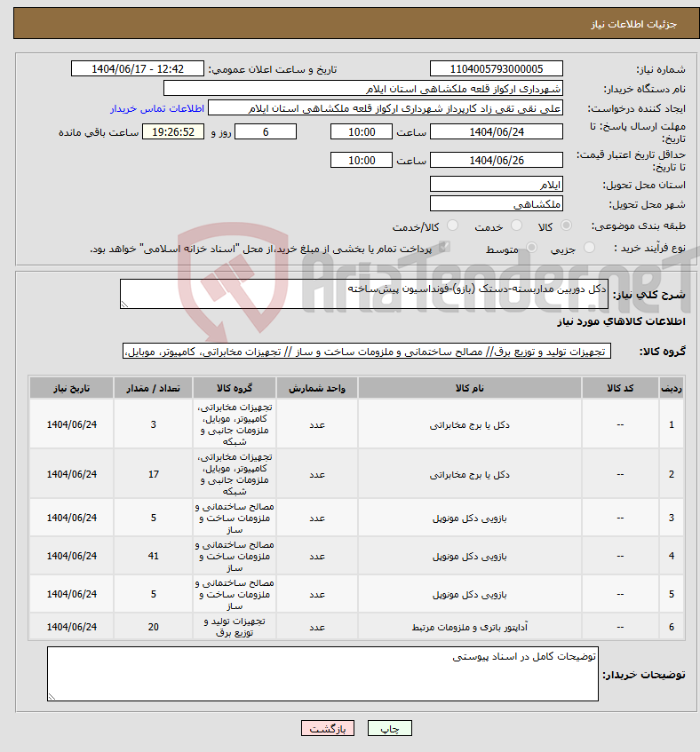The image size is (700, 752).
Task: Click the remaining days field showing 6
Action: [x=266, y=131]
